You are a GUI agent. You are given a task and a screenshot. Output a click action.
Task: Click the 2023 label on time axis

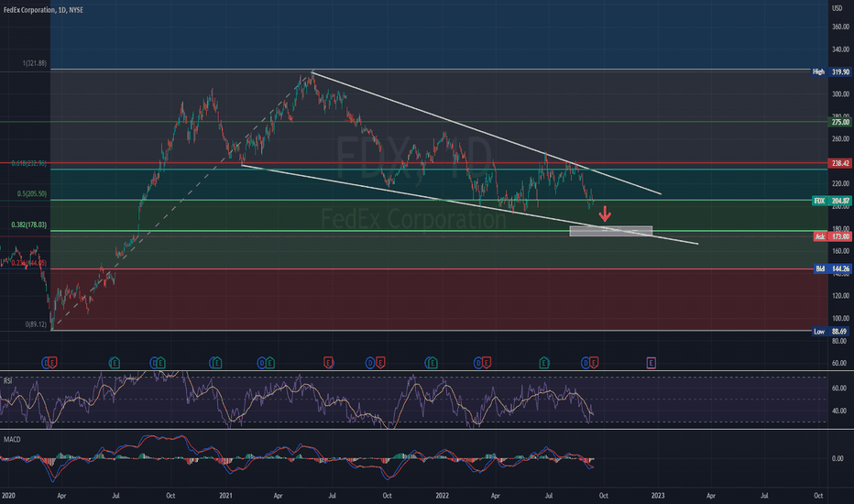pos(658,495)
